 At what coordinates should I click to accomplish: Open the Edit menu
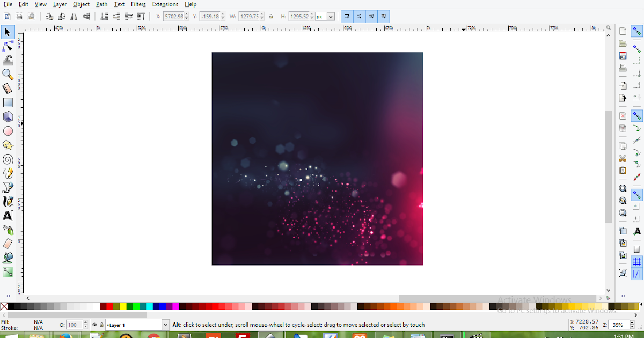click(24, 4)
